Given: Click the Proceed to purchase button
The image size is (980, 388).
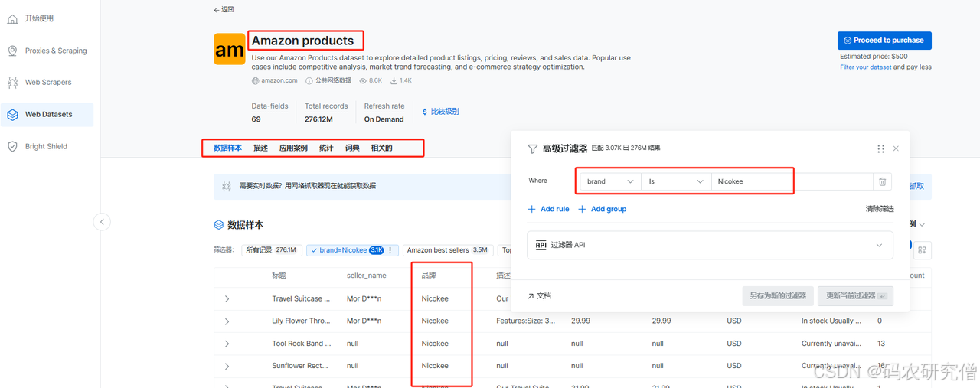Looking at the screenshot, I should [884, 41].
